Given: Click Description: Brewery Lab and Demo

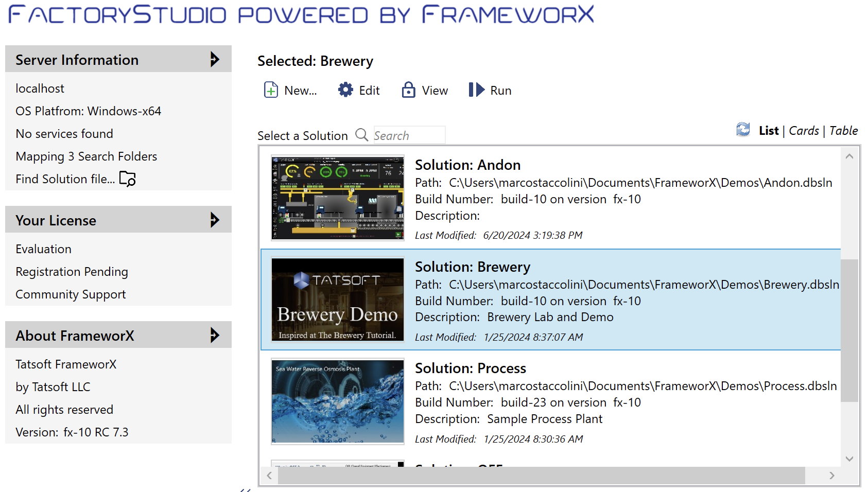Looking at the screenshot, I should coord(514,317).
